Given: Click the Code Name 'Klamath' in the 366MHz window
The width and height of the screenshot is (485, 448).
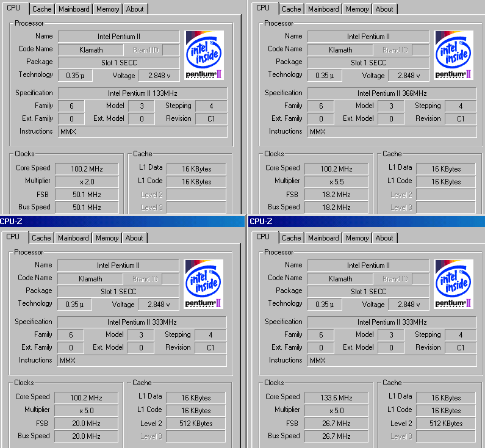Looking at the screenshot, I should tap(340, 50).
